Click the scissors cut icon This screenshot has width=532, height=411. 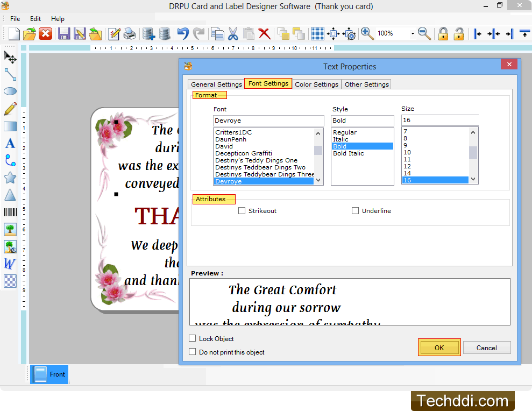(x=233, y=34)
